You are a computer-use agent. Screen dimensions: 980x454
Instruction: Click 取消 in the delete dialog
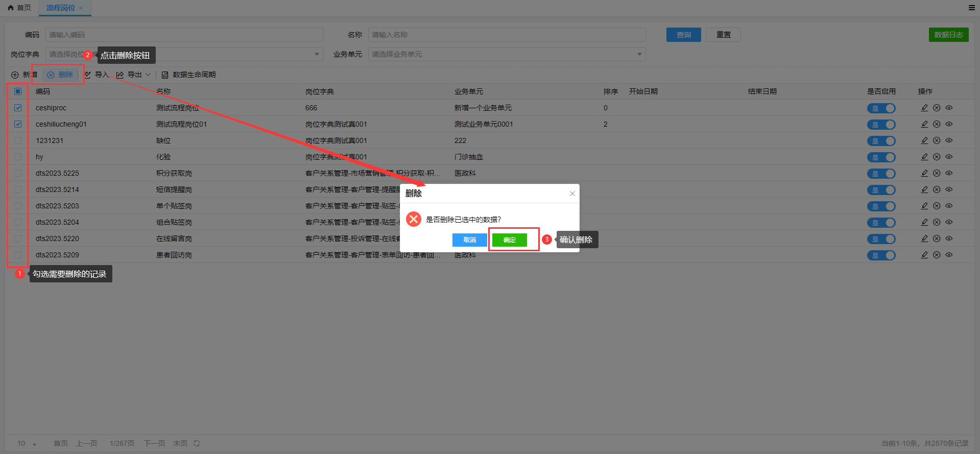tap(470, 240)
